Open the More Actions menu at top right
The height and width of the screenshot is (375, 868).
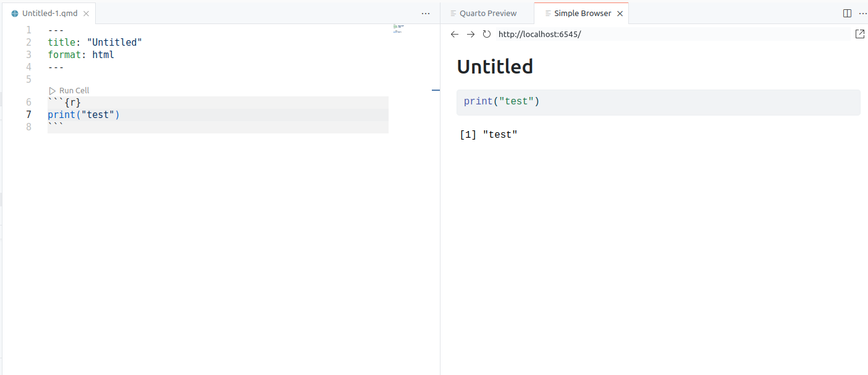coord(863,13)
